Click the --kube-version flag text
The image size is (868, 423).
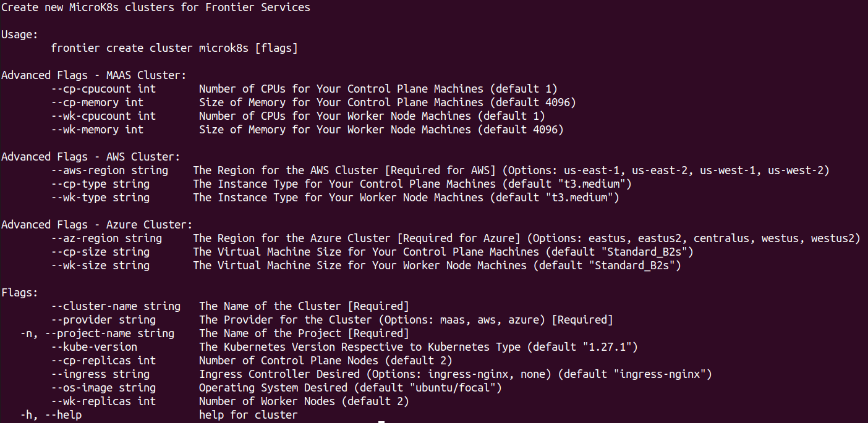[94, 347]
